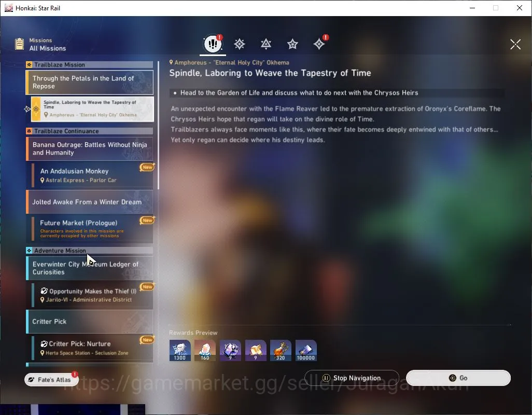Screen dimensions: 532x415
Task: Click the mission list scrollbar
Action: tap(158, 126)
